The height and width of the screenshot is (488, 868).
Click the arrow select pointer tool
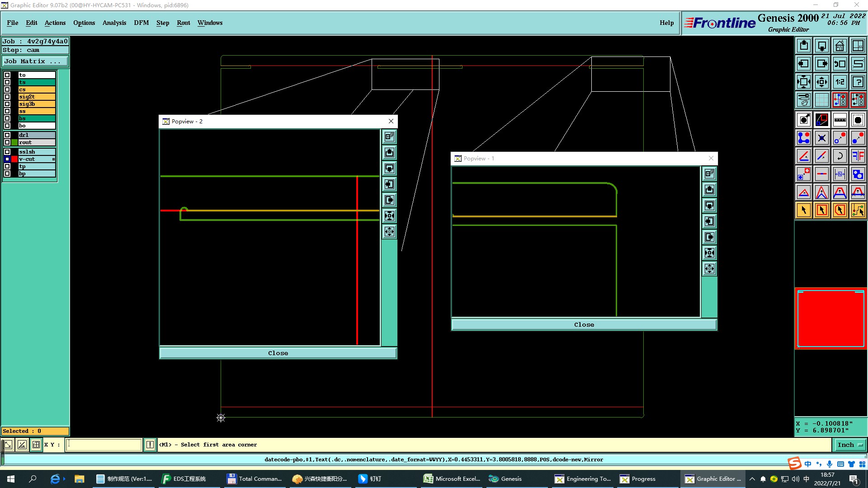[x=804, y=210]
